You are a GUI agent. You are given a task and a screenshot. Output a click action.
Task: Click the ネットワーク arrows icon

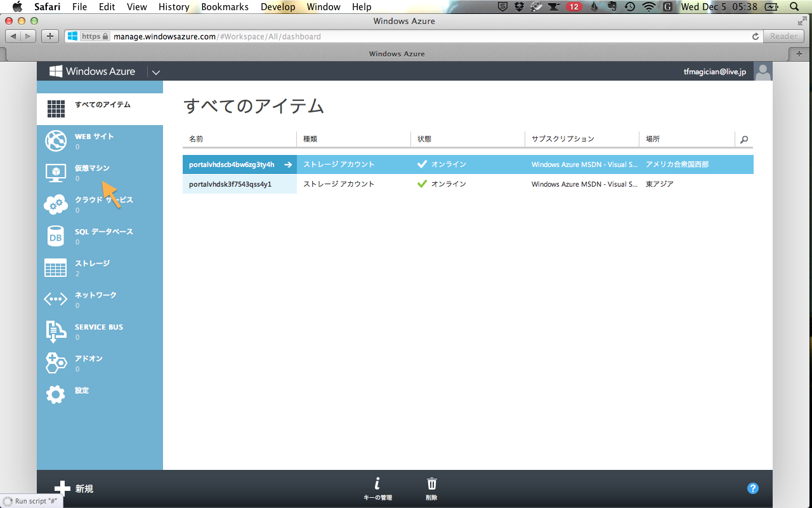(56, 299)
